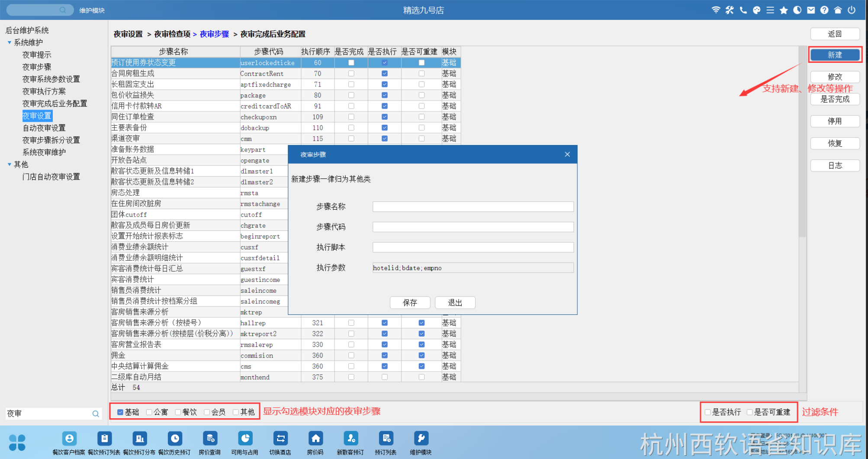Open the mail envelope icon
Screen dimensions: 868x459
(811, 10)
